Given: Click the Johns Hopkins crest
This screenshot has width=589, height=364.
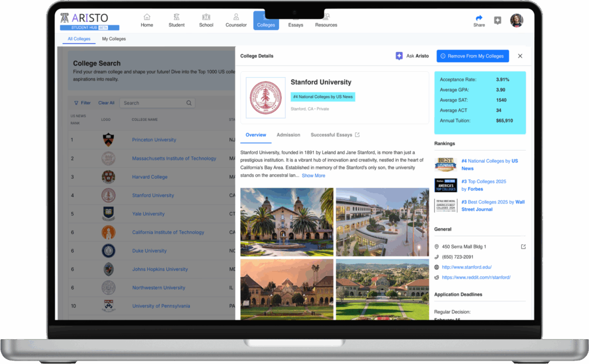Looking at the screenshot, I should (108, 269).
